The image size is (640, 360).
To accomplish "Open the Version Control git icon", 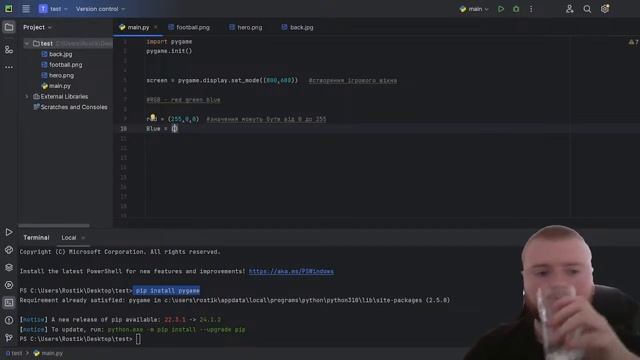I will point(9,338).
